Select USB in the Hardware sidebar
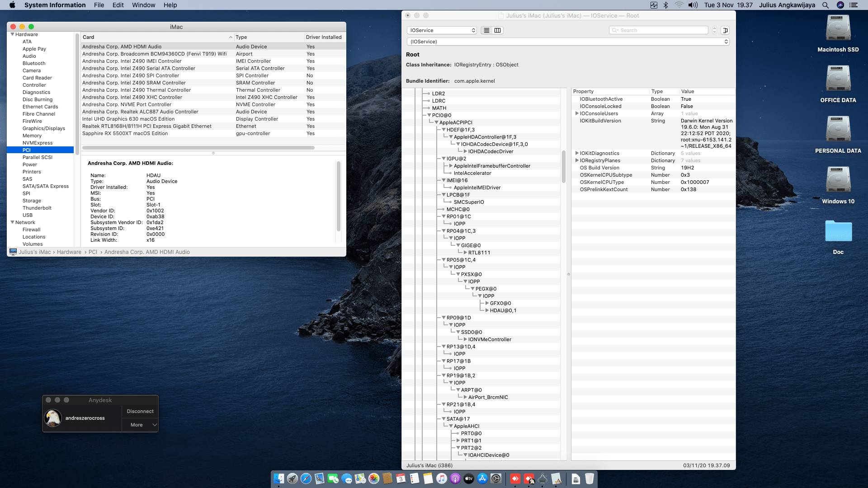Viewport: 868px width, 488px height. click(x=28, y=215)
